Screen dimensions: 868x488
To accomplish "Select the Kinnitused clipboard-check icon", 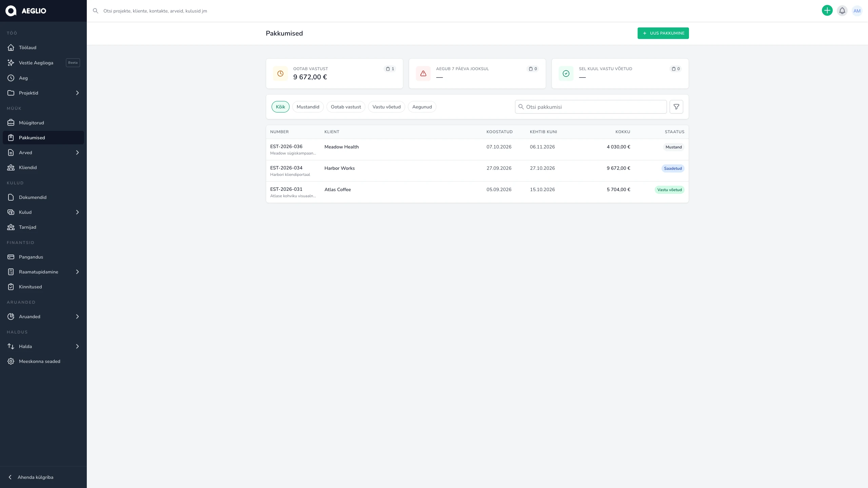I will click(11, 287).
